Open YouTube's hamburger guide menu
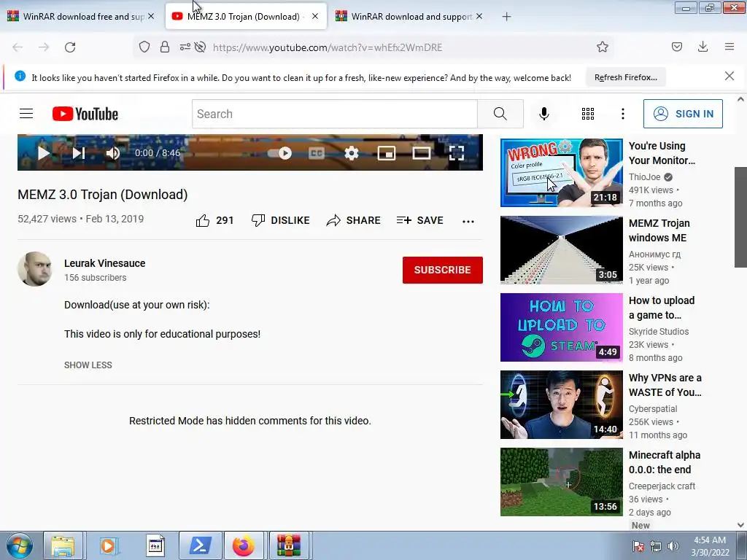This screenshot has width=747, height=560. (26, 113)
